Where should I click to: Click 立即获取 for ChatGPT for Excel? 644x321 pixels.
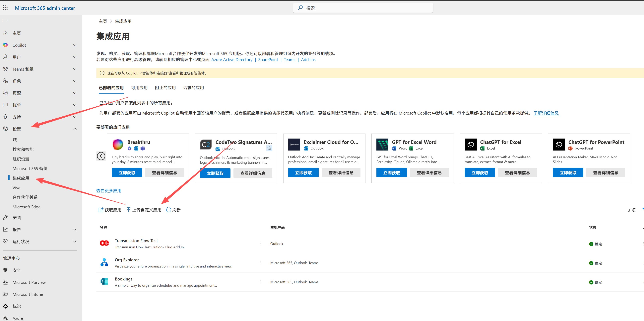[x=480, y=172]
